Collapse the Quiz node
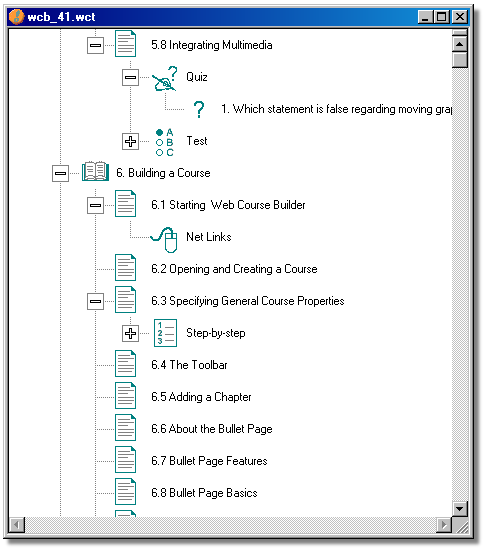 click(130, 77)
